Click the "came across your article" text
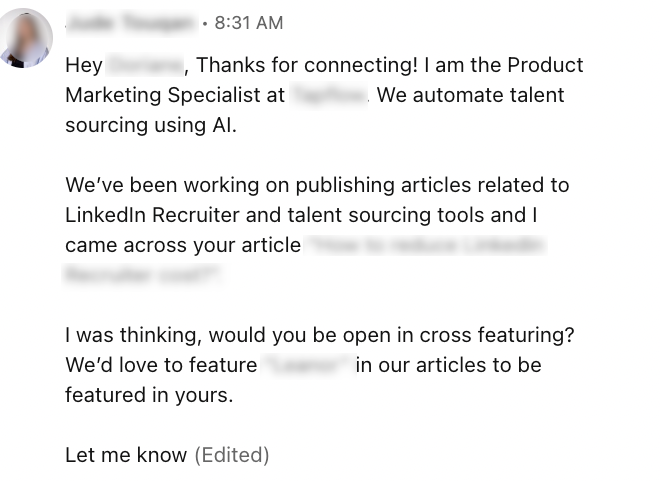 pyautogui.click(x=183, y=245)
